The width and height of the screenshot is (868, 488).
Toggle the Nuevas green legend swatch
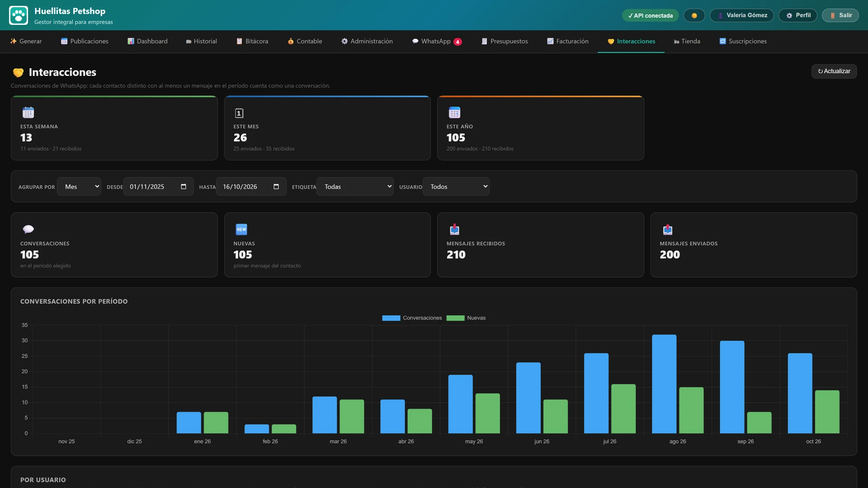click(x=455, y=318)
